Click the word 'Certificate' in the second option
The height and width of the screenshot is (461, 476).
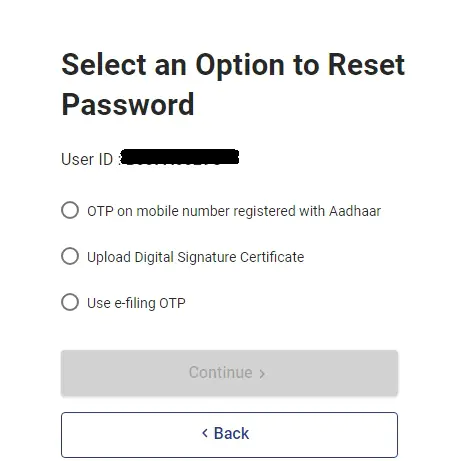pyautogui.click(x=272, y=257)
